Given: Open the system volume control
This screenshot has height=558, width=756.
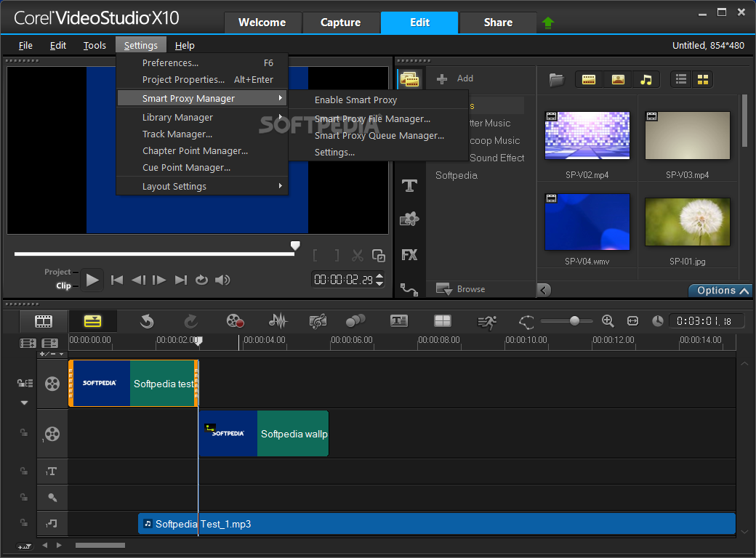Looking at the screenshot, I should click(x=222, y=280).
